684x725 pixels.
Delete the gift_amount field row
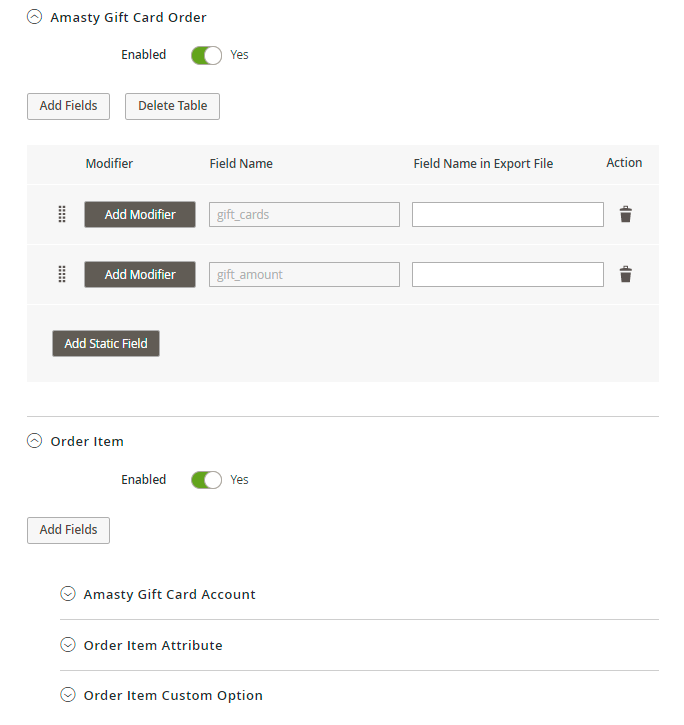(625, 275)
